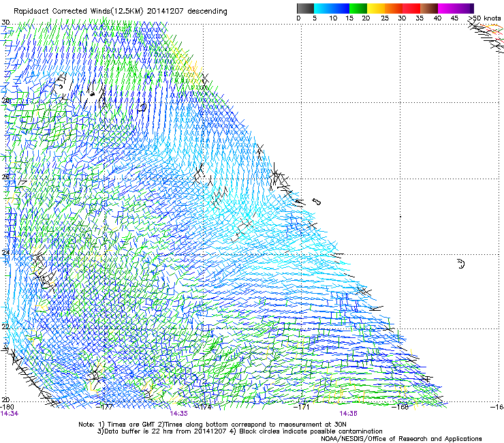Click the '14:36' purple time label
This screenshot has width=504, height=443.
[349, 414]
